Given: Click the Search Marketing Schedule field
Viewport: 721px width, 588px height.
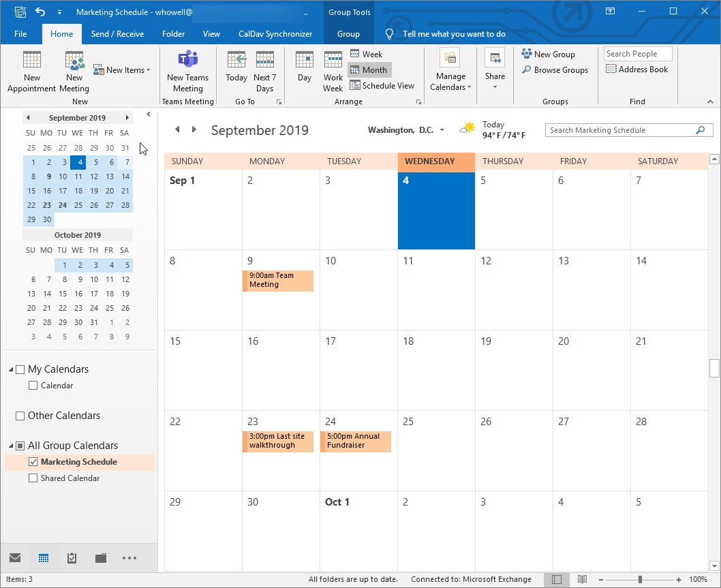Looking at the screenshot, I should click(620, 130).
